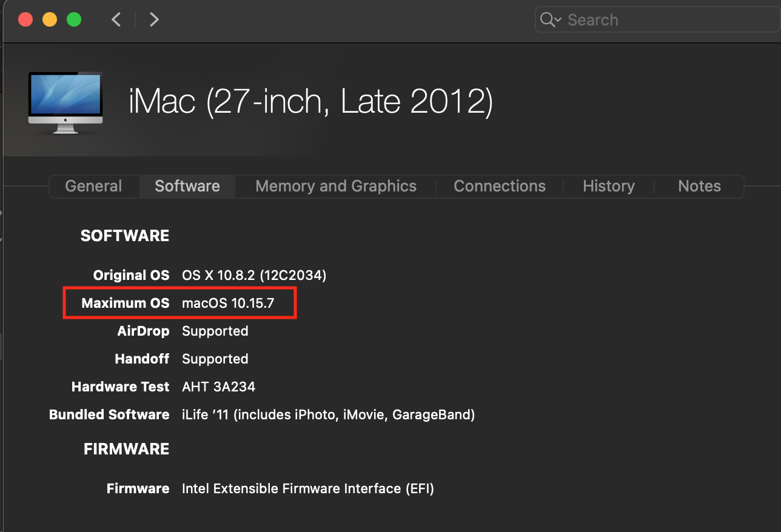
Task: Go forward with the right arrow
Action: pos(154,19)
